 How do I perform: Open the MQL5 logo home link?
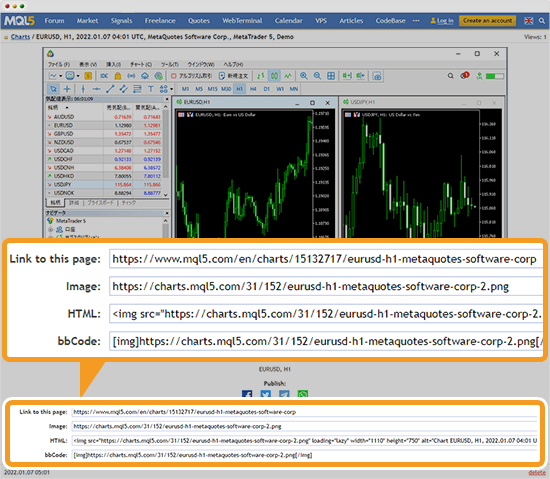click(19, 21)
